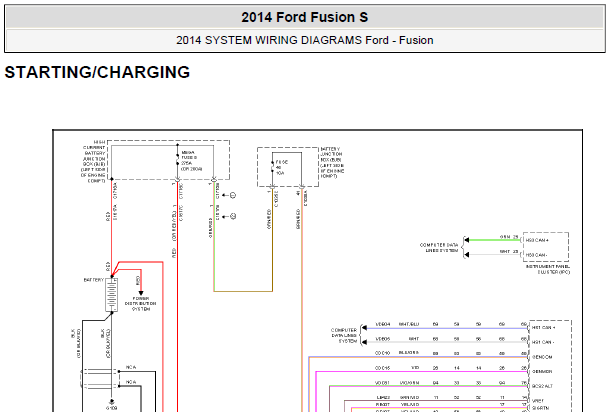The width and height of the screenshot is (614, 412).
Task: Click the arrowhead pointing to Power Distribution System
Action: (x=141, y=293)
